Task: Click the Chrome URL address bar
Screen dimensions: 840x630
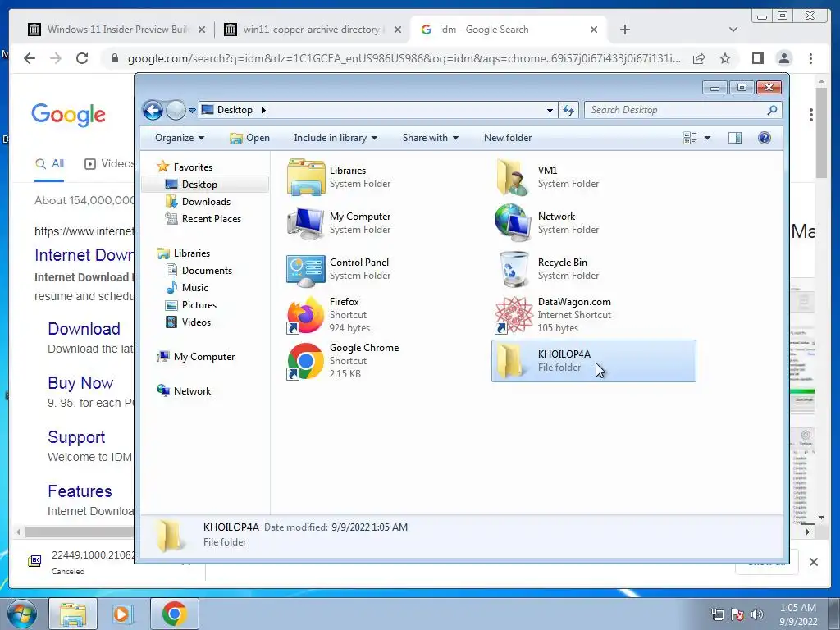Action: [404, 58]
